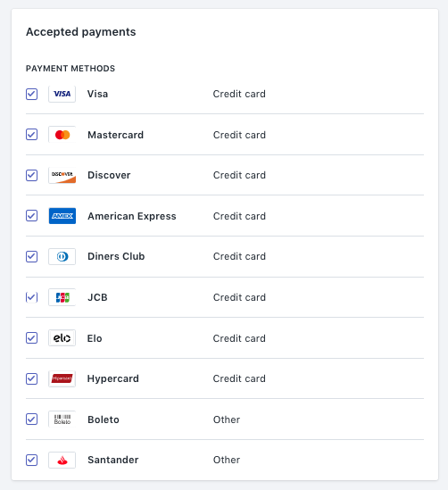
Task: Toggle the American Express checkbox
Action: pyautogui.click(x=31, y=216)
